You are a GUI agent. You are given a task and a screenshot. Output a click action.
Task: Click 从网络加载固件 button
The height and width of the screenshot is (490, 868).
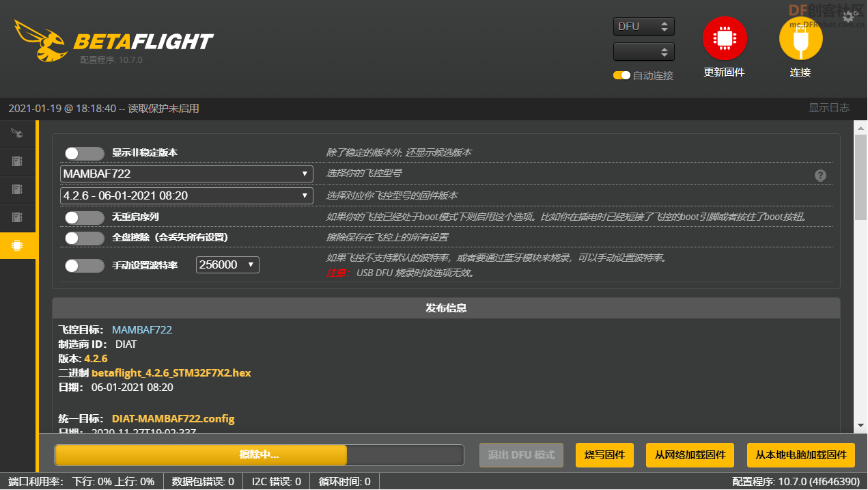click(690, 454)
